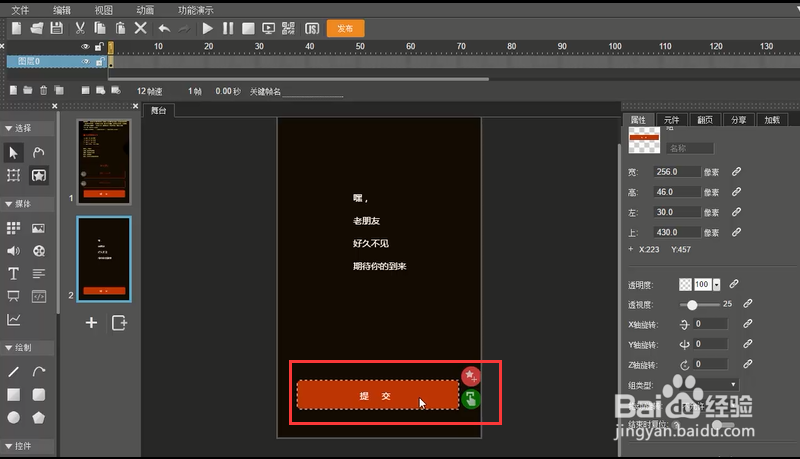The width and height of the screenshot is (800, 459).
Task: Open the JS script editor icon
Action: coord(312,29)
